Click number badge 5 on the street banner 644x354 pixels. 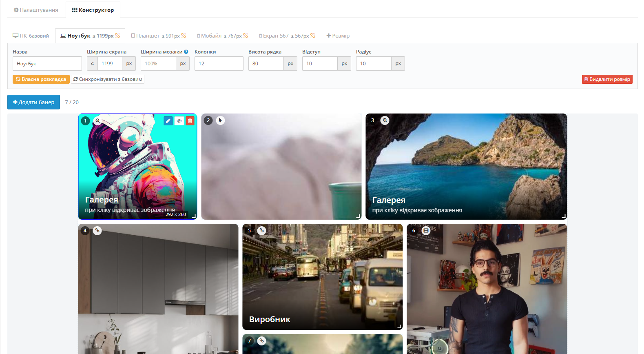(249, 231)
